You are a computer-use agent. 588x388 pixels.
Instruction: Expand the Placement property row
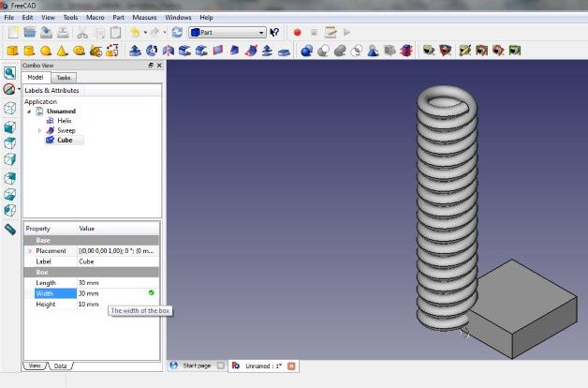[x=30, y=251]
